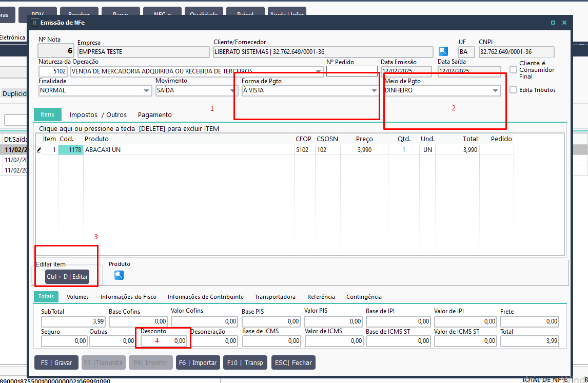Click the Nº Pedido input field
This screenshot has width=588, height=383.
(352, 71)
